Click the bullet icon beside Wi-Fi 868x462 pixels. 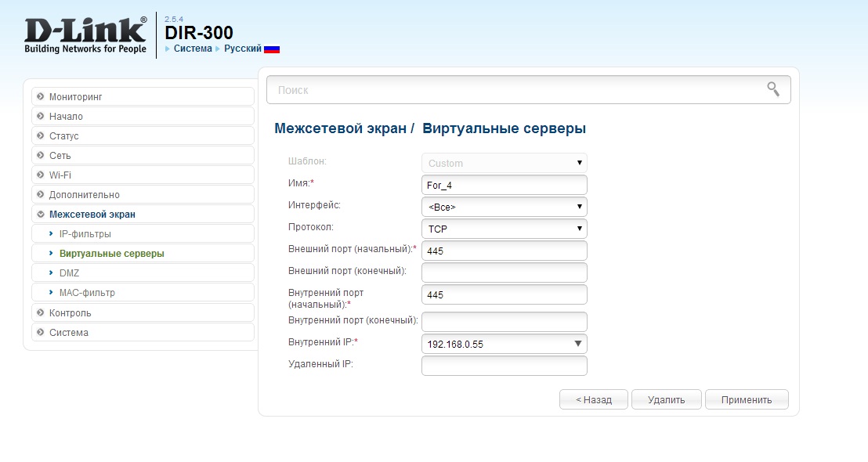pos(41,175)
